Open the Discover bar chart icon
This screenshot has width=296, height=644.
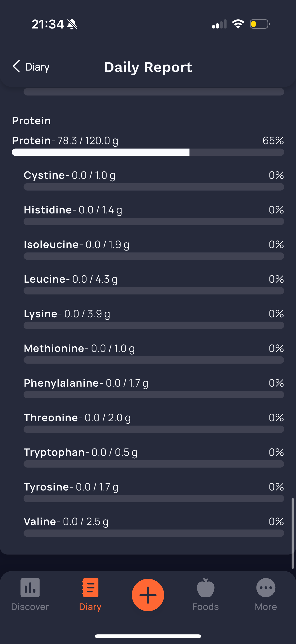(x=30, y=587)
